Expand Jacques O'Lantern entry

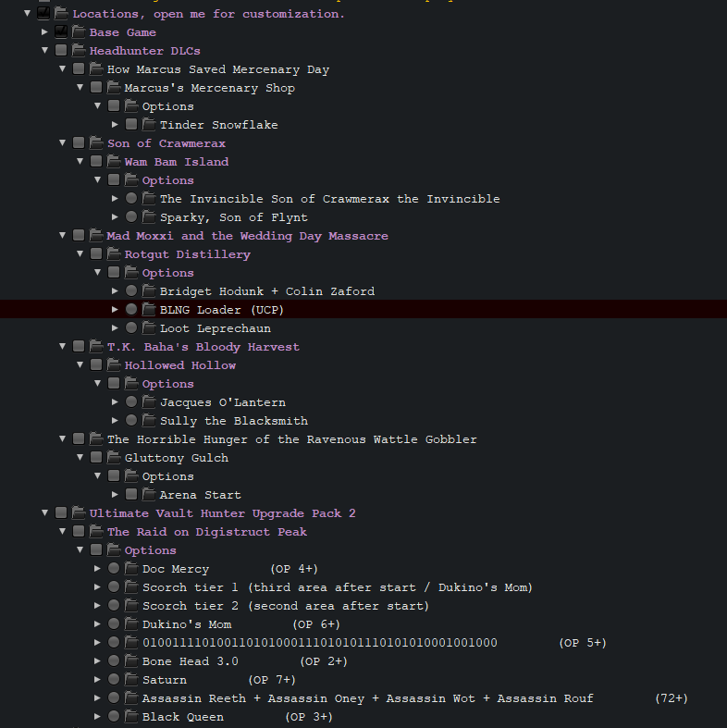point(115,402)
